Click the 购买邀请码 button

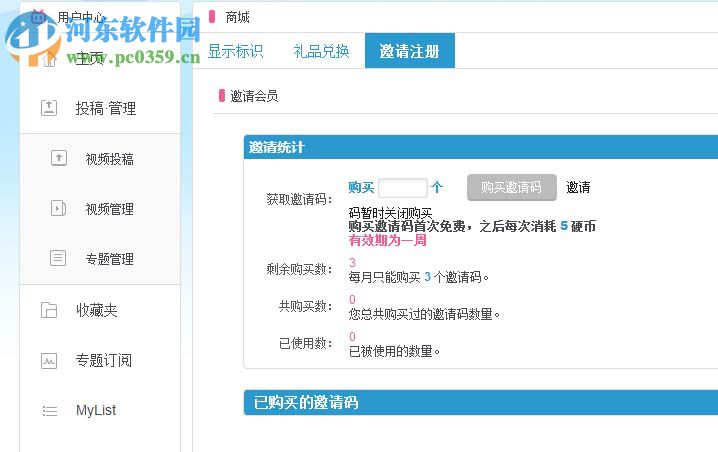tap(511, 187)
